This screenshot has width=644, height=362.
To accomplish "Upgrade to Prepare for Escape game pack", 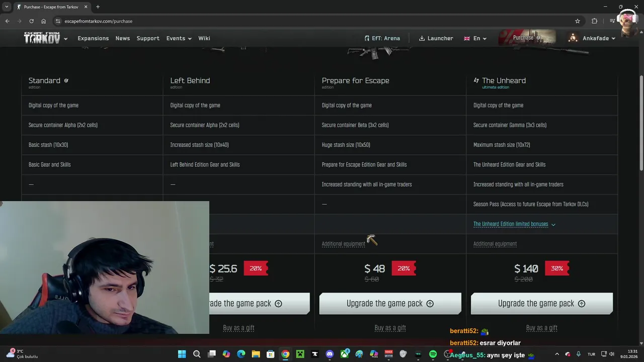I will (x=390, y=304).
